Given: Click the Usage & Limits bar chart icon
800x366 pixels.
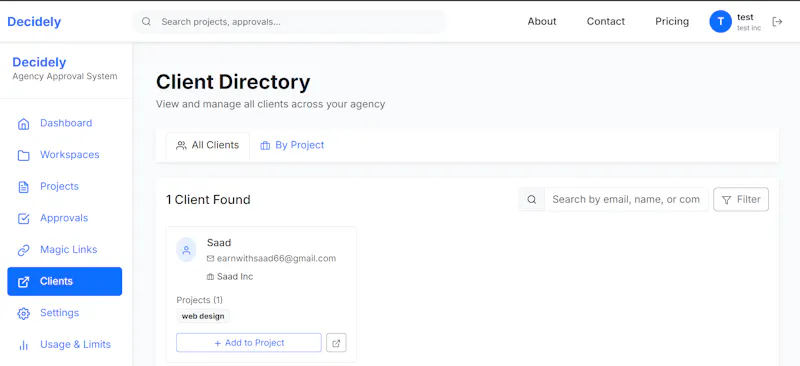Looking at the screenshot, I should coord(23,345).
